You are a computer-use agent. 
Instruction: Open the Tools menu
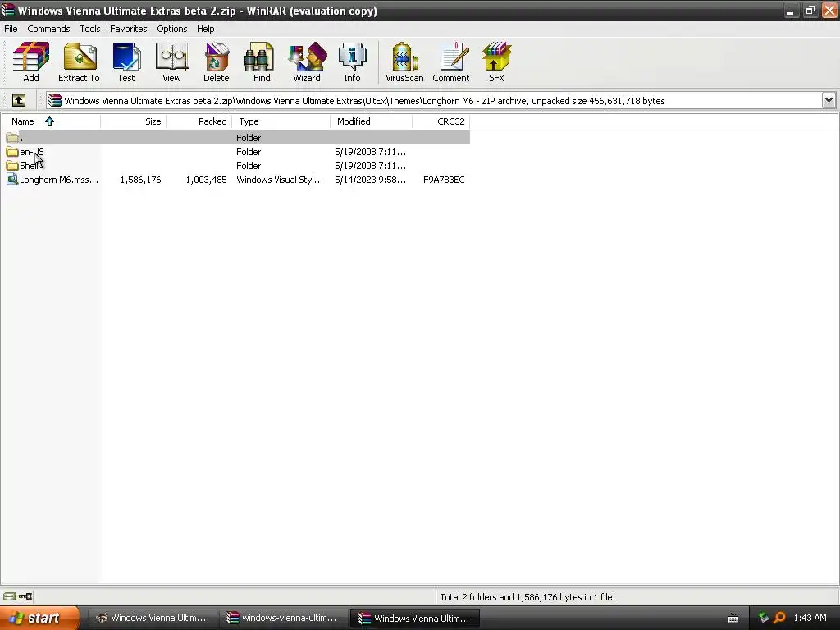pyautogui.click(x=90, y=29)
